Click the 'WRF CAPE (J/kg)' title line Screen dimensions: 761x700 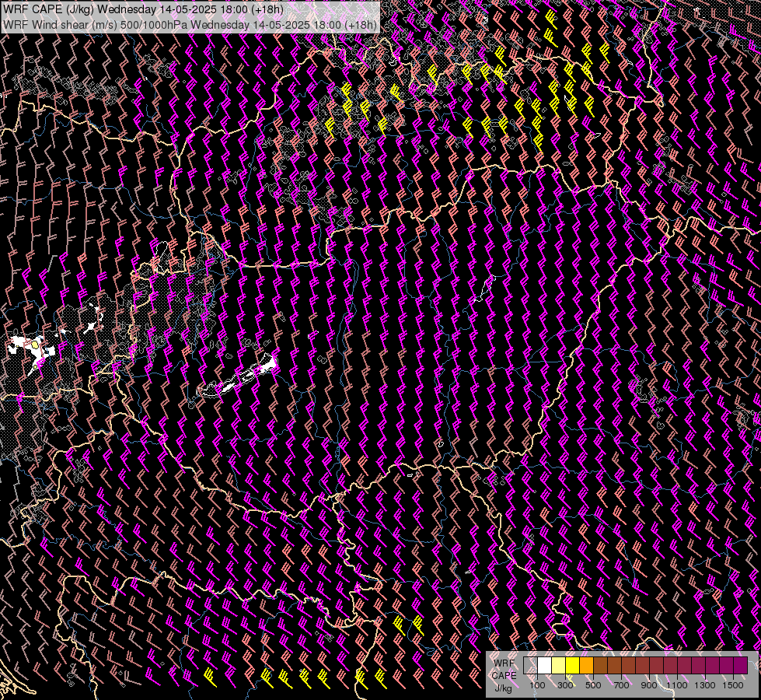144,9
